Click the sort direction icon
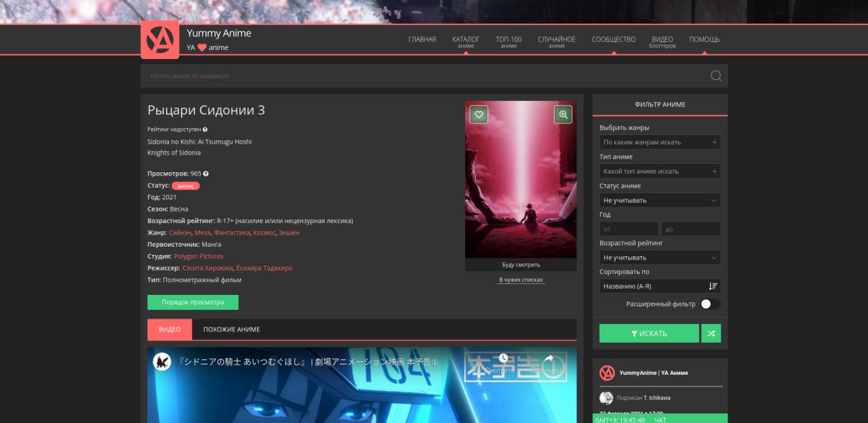The width and height of the screenshot is (868, 423). click(713, 286)
